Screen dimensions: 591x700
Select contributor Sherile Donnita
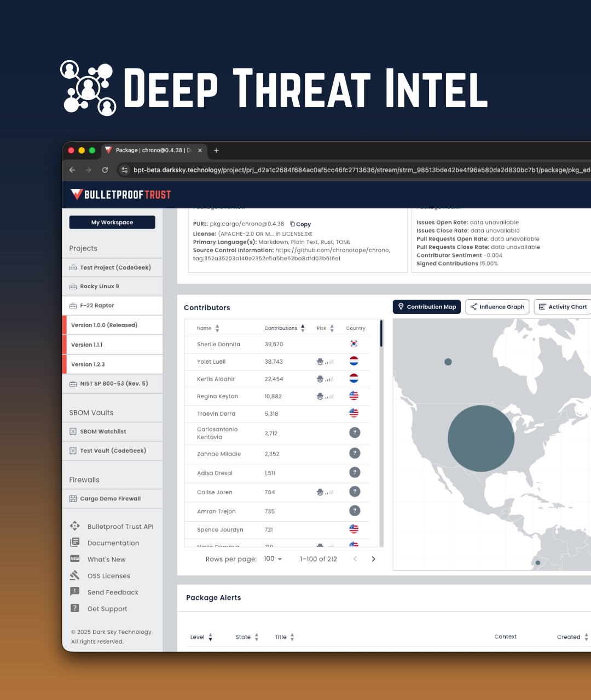218,344
